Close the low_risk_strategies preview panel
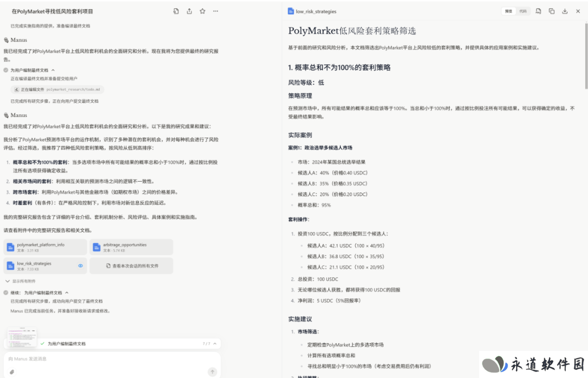Image resolution: width=588 pixels, height=378 pixels. (x=578, y=11)
